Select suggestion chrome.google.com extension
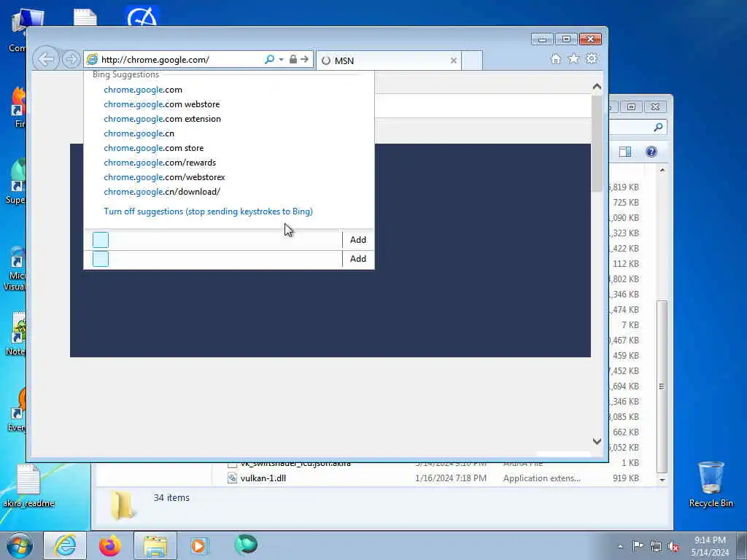The image size is (747, 560). coord(162,119)
